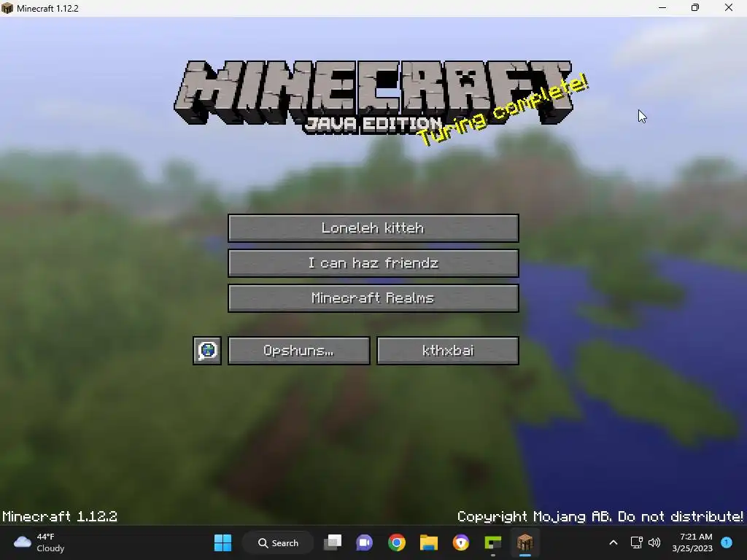Click the Minecraft 1.12.2 version text at bottom

pos(60,517)
